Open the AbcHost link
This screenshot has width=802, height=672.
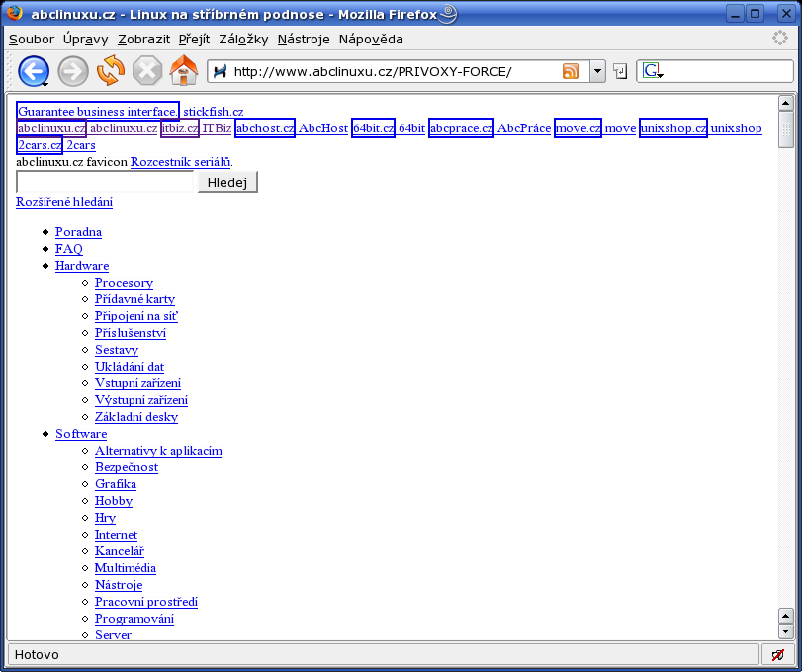pos(323,128)
